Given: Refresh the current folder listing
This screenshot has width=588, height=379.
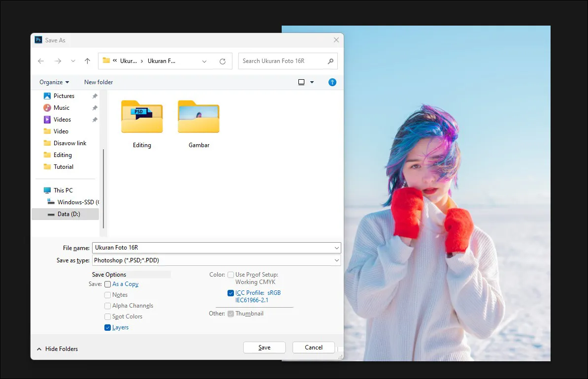Looking at the screenshot, I should [223, 62].
